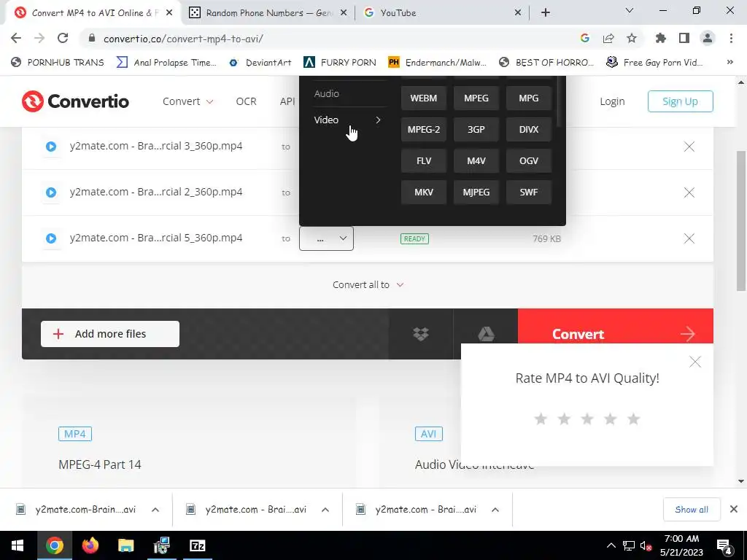Play the Bra...rcial 2_360p.mp4 preview

click(51, 192)
